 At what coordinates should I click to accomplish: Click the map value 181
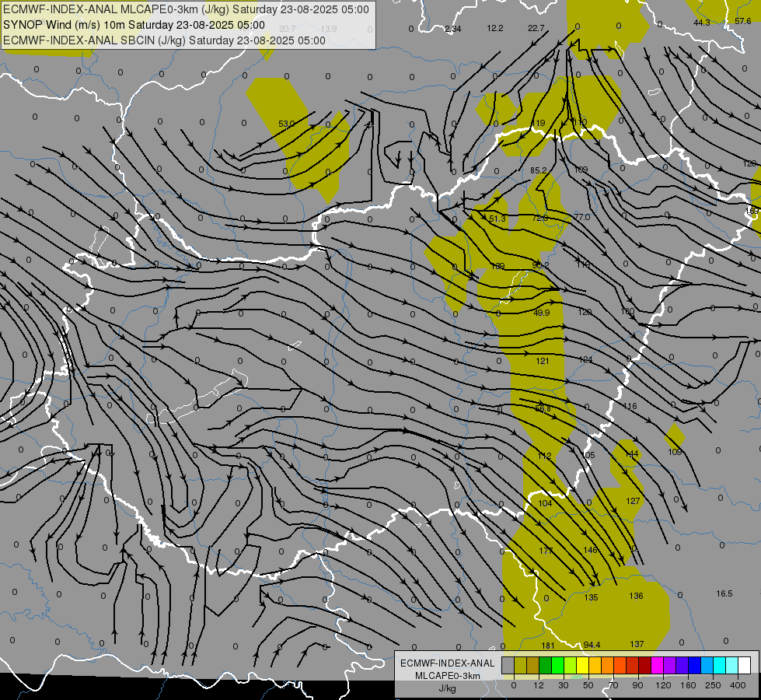click(x=547, y=646)
